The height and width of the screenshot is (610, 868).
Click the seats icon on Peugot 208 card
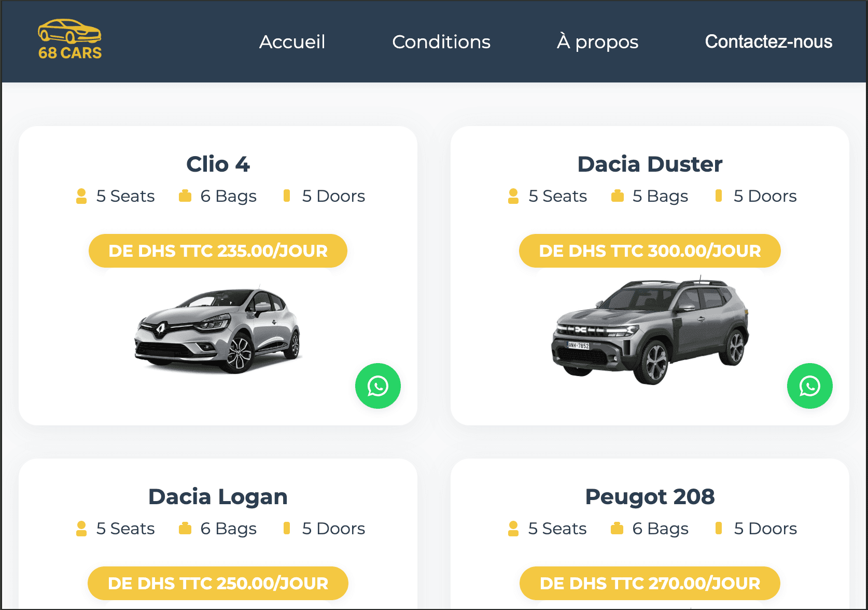[x=513, y=529]
